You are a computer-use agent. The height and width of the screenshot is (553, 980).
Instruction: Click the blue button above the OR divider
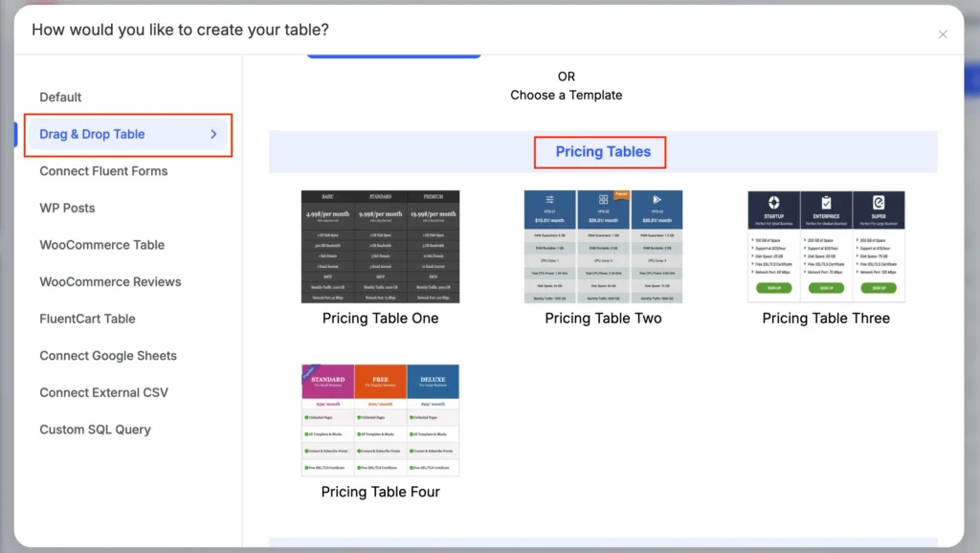click(393, 55)
